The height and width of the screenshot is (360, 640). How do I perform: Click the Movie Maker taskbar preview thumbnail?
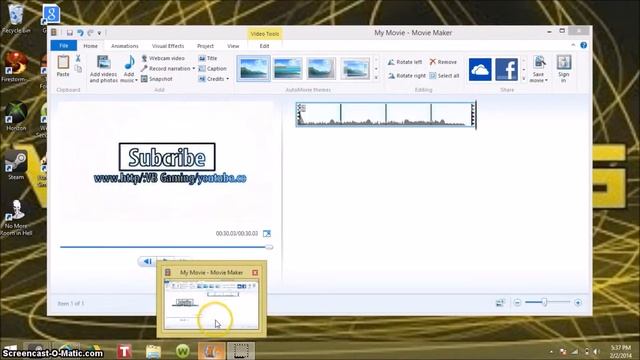click(211, 304)
